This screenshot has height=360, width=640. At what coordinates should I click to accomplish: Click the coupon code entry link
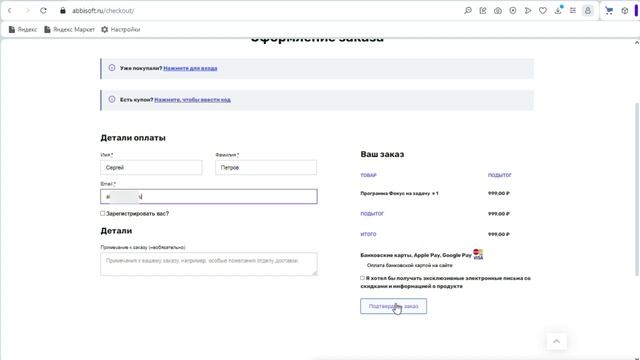click(192, 100)
